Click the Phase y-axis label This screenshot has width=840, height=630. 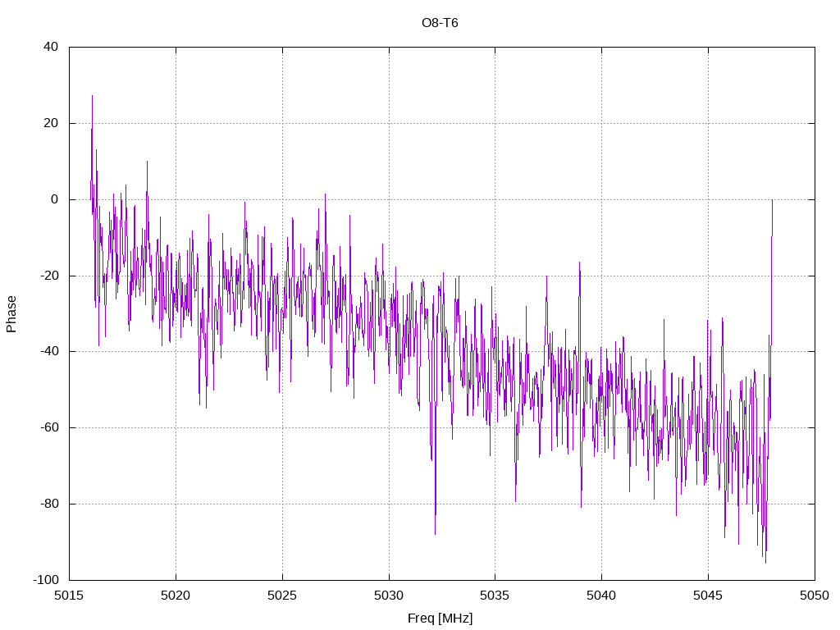pos(11,314)
